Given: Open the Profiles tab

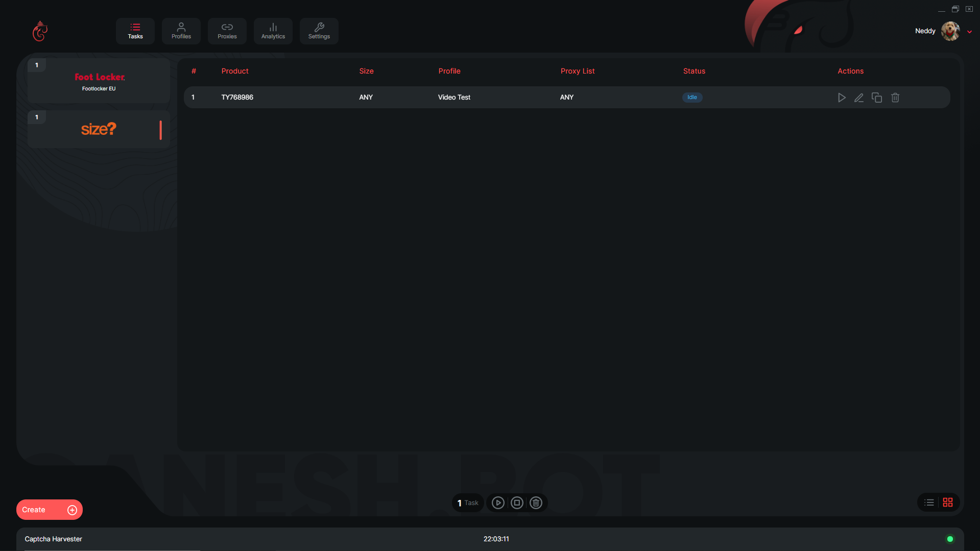Looking at the screenshot, I should [x=181, y=31].
